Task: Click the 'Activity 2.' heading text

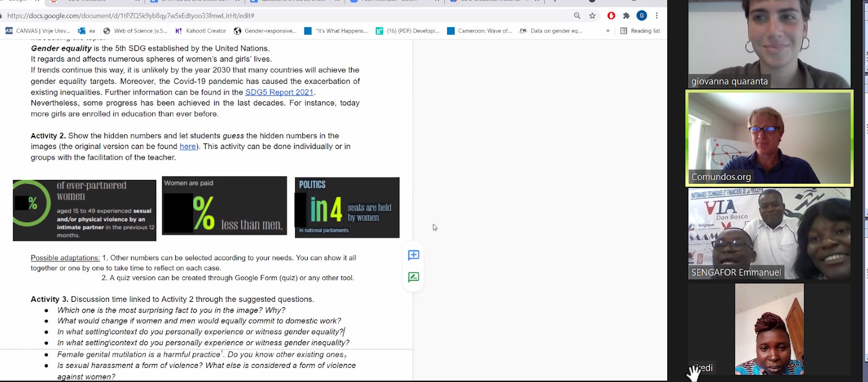Action: (48, 135)
